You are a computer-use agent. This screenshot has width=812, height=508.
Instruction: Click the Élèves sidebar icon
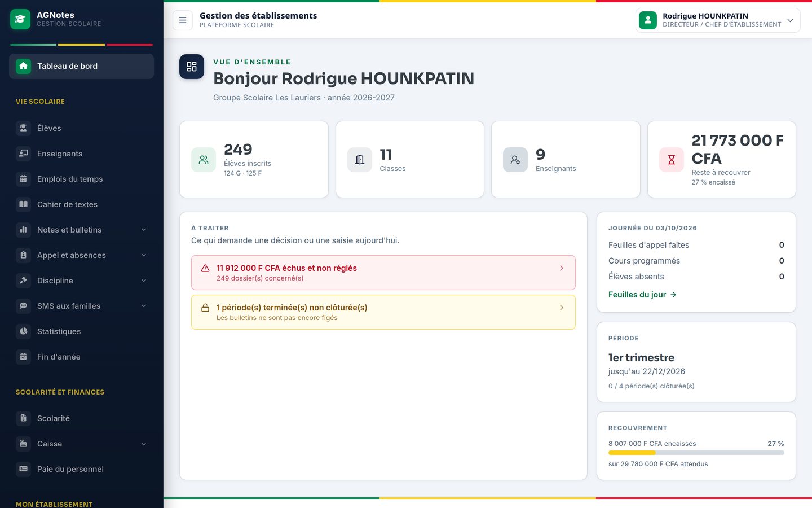(x=23, y=128)
